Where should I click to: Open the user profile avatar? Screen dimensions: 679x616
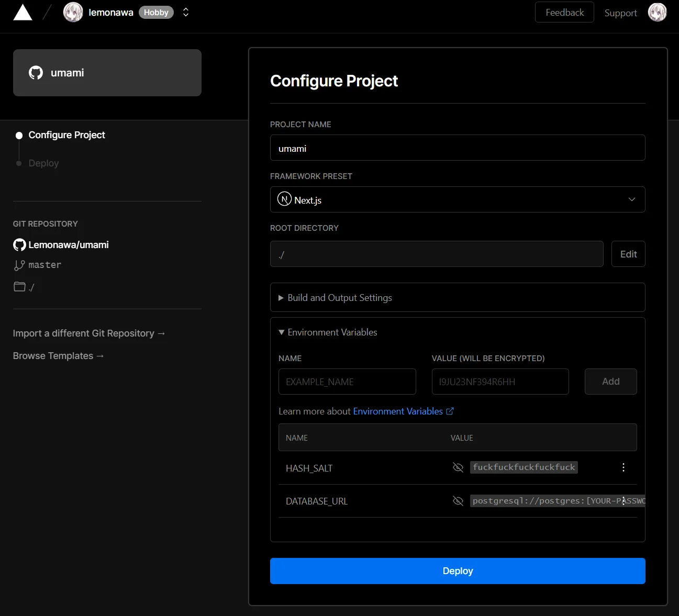click(657, 12)
